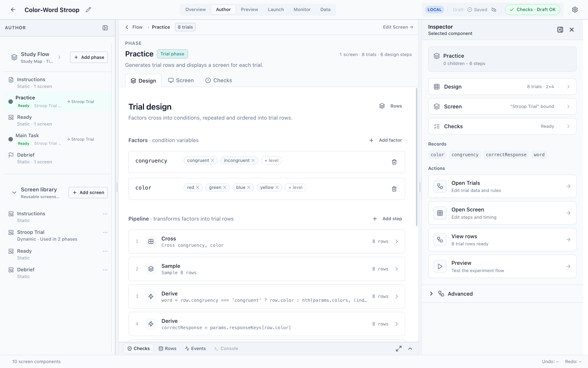Click the lightning icon of the Derive word step
The width and height of the screenshot is (588, 368).
pos(151,296)
